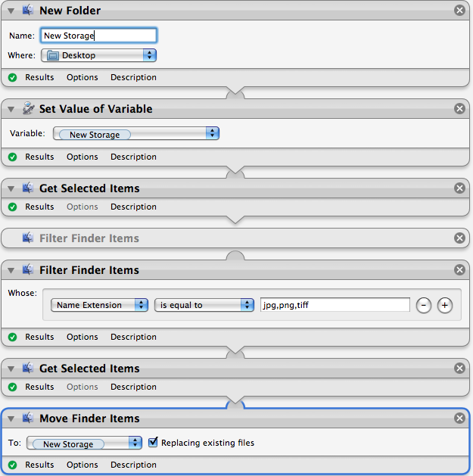Show Results of expanded Filter Finder Items
Viewport: 473px width, 476px height.
coord(39,337)
